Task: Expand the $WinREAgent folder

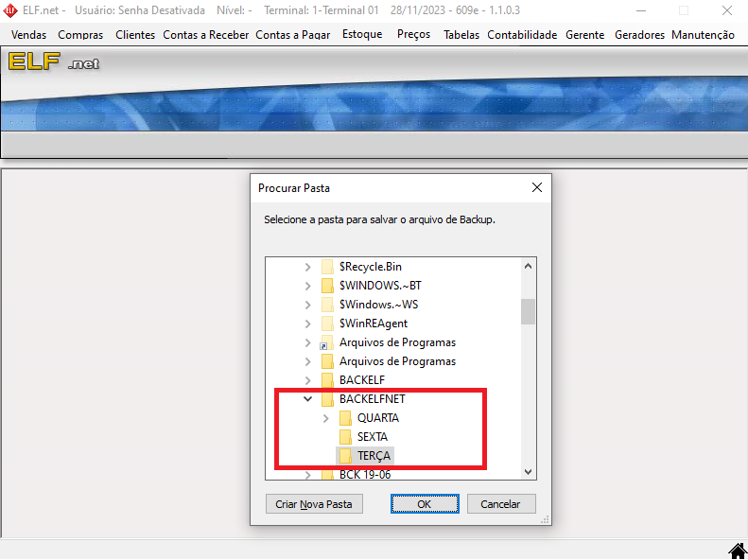Action: [x=307, y=324]
